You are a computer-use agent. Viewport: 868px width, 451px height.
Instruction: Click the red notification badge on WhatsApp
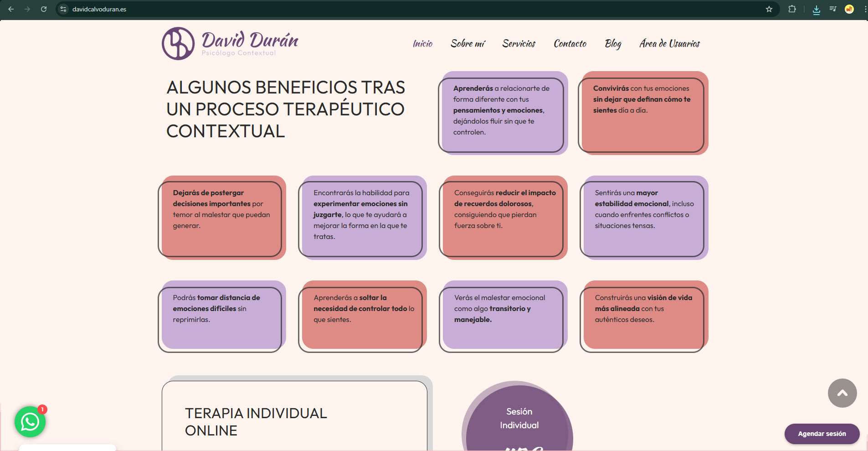[42, 410]
